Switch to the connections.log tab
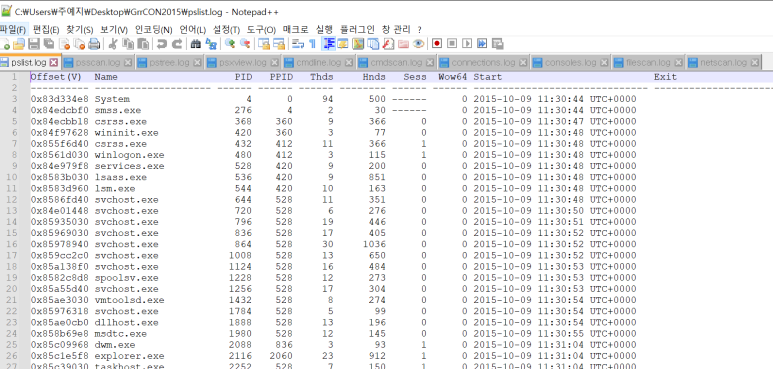 tap(483, 63)
